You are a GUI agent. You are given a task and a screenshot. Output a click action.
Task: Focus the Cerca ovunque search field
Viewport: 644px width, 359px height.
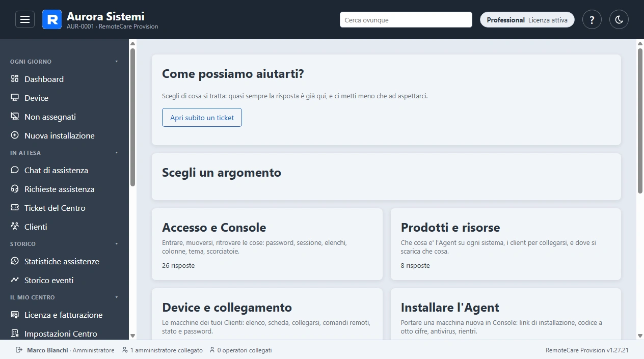pos(406,20)
